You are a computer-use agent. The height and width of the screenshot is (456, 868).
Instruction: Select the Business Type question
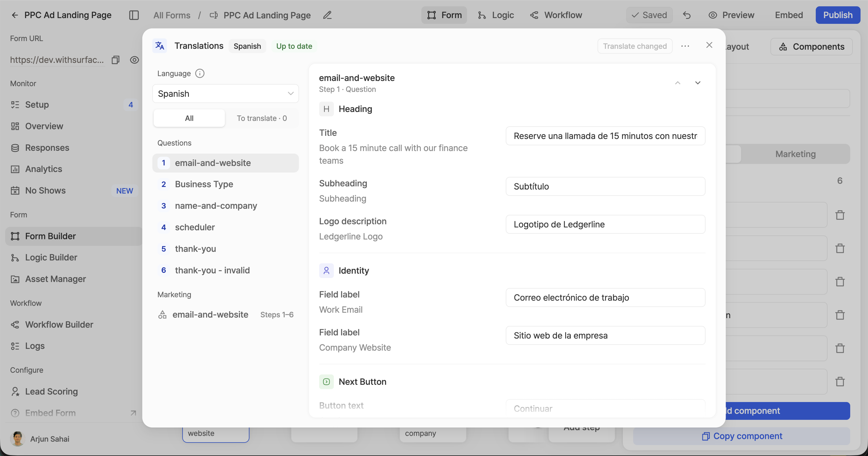pos(225,184)
